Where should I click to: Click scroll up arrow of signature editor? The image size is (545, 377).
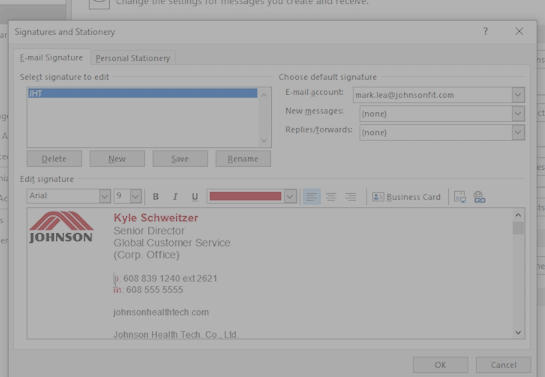tap(518, 215)
